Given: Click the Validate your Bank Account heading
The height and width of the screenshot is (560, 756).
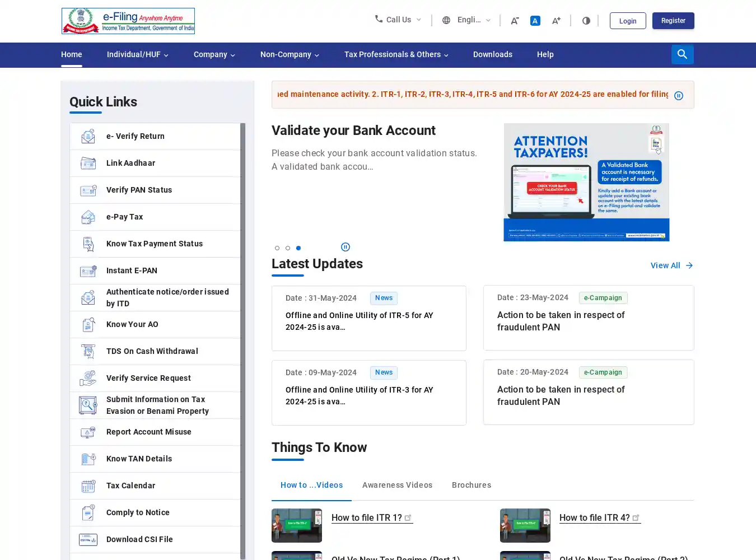Looking at the screenshot, I should click(x=353, y=130).
